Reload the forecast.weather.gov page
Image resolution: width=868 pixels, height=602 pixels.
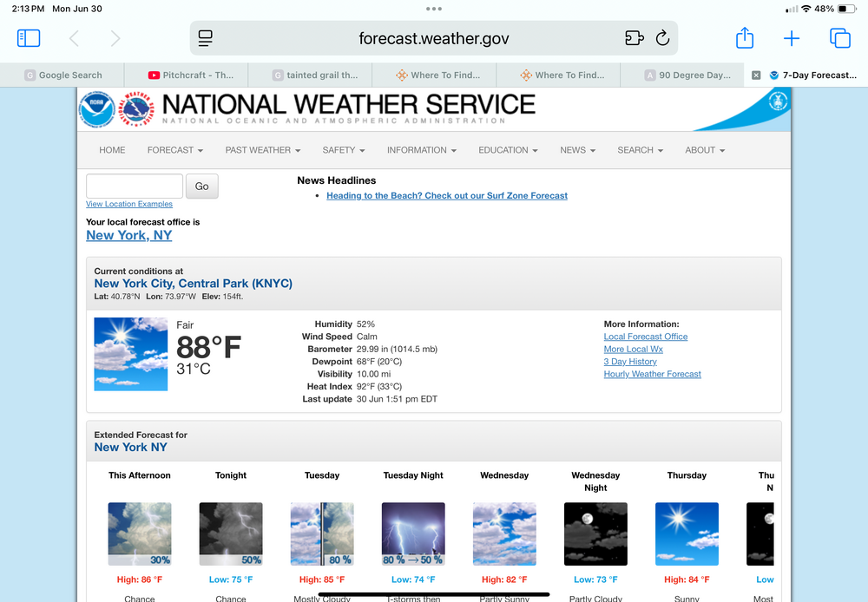pos(662,38)
